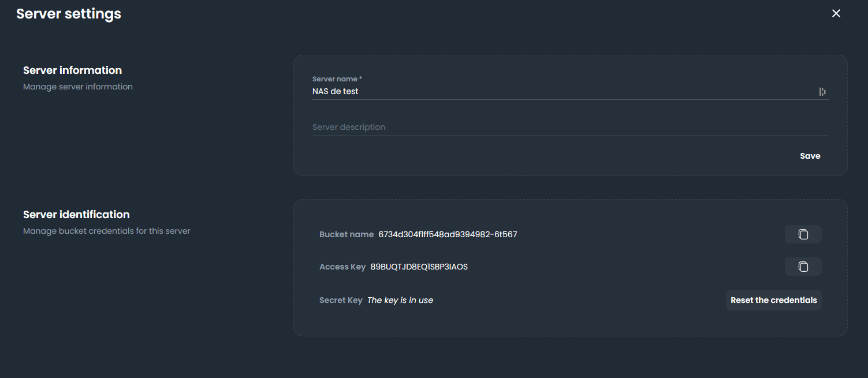Select the Access Key value text
868x378 pixels.
point(419,267)
